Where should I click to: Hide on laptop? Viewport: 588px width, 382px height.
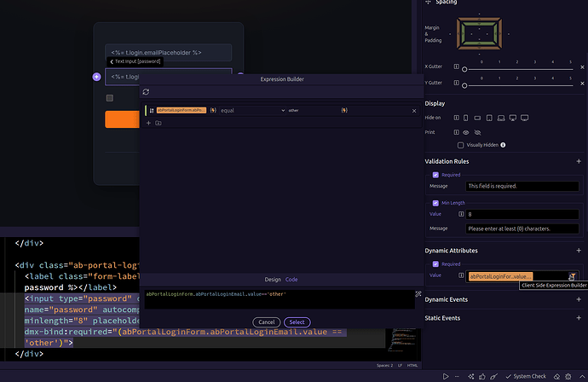[501, 118]
